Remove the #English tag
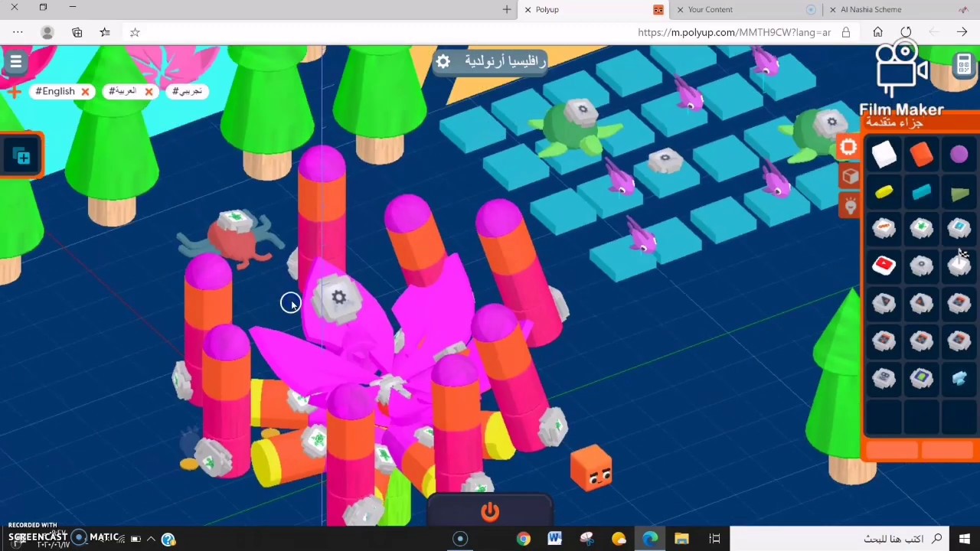The height and width of the screenshot is (551, 980). (x=85, y=92)
